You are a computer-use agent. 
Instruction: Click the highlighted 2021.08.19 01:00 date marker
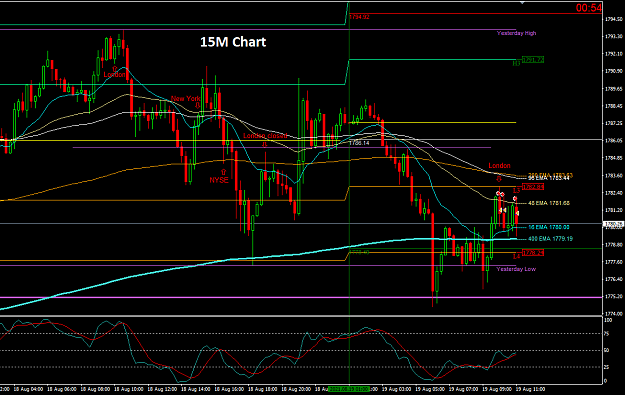click(349, 389)
